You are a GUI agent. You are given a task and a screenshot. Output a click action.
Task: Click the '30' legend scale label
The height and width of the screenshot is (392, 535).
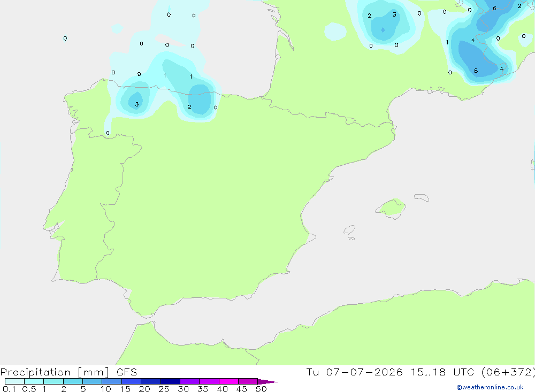pos(183,389)
